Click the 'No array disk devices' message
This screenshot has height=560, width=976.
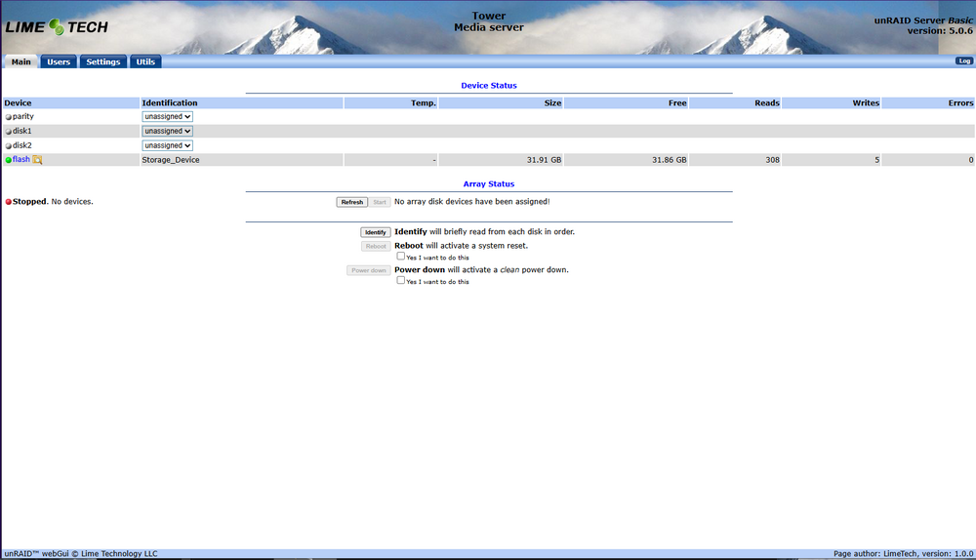click(x=471, y=202)
